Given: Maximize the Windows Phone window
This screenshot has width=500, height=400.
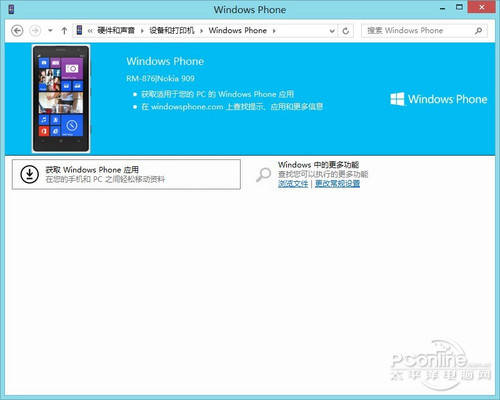Looking at the screenshot, I should coord(459,7).
